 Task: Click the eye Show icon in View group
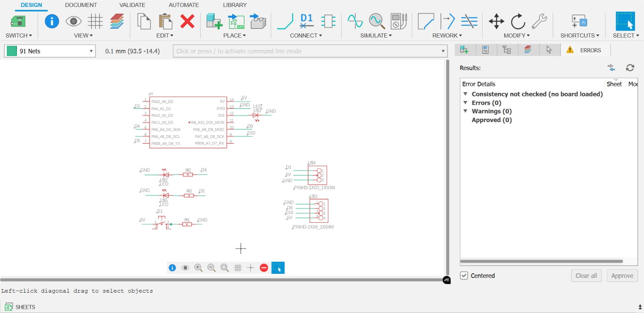[x=73, y=22]
